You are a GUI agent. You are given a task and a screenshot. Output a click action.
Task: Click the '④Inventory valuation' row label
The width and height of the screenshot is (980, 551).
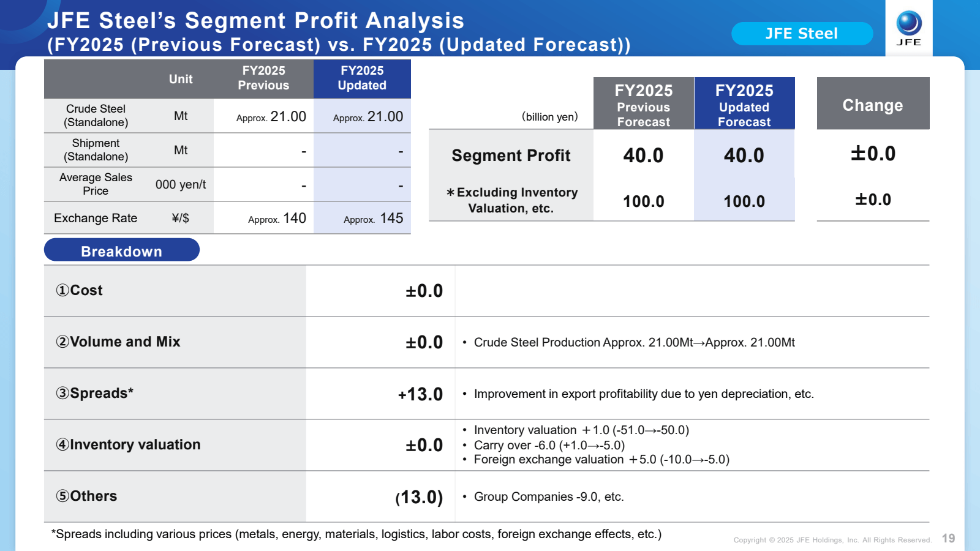pos(128,444)
